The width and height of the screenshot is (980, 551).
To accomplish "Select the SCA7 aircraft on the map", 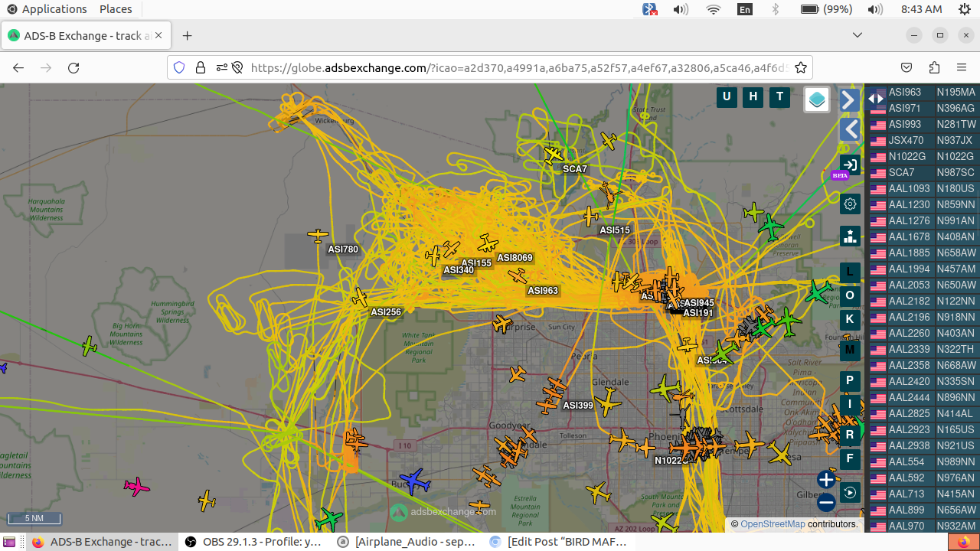I will (x=554, y=155).
